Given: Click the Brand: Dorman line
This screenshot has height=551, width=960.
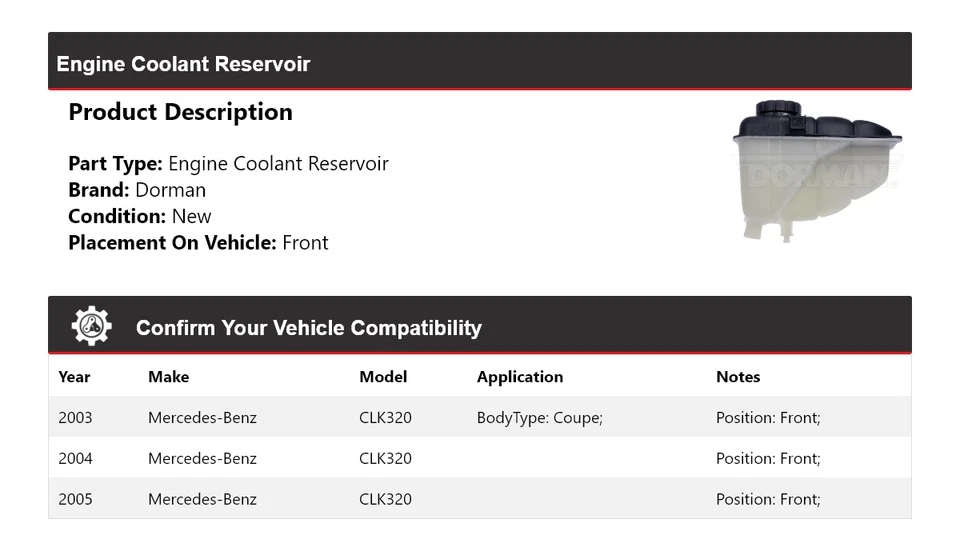Looking at the screenshot, I should pos(137,190).
